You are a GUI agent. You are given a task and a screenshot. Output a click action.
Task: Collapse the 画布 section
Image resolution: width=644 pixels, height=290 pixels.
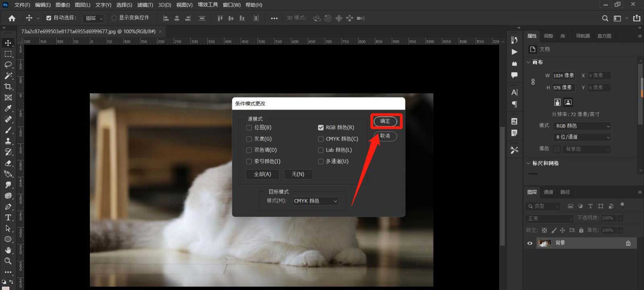[528, 62]
